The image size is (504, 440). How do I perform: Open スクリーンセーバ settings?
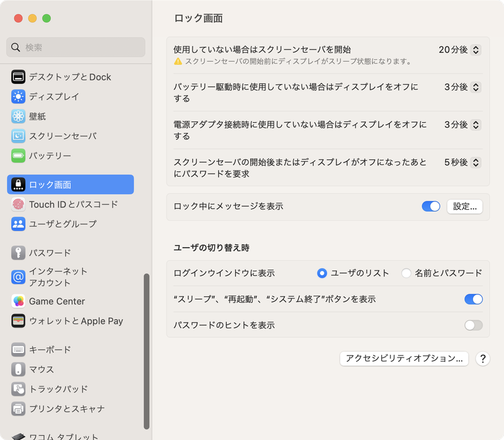coord(18,135)
